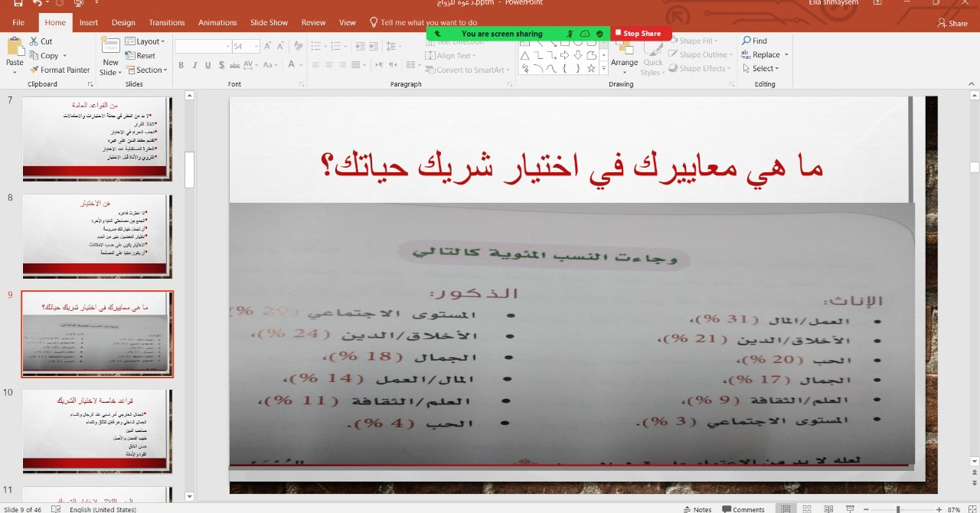Open Slide Sorter view in the status bar
This screenshot has width=980, height=513.
[x=807, y=509]
